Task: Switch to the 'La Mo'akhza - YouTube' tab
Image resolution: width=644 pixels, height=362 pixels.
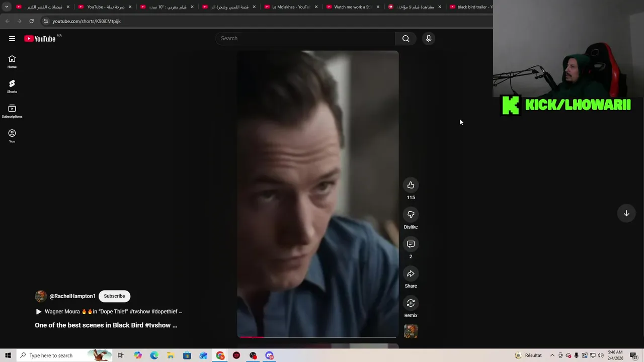Action: click(x=291, y=7)
